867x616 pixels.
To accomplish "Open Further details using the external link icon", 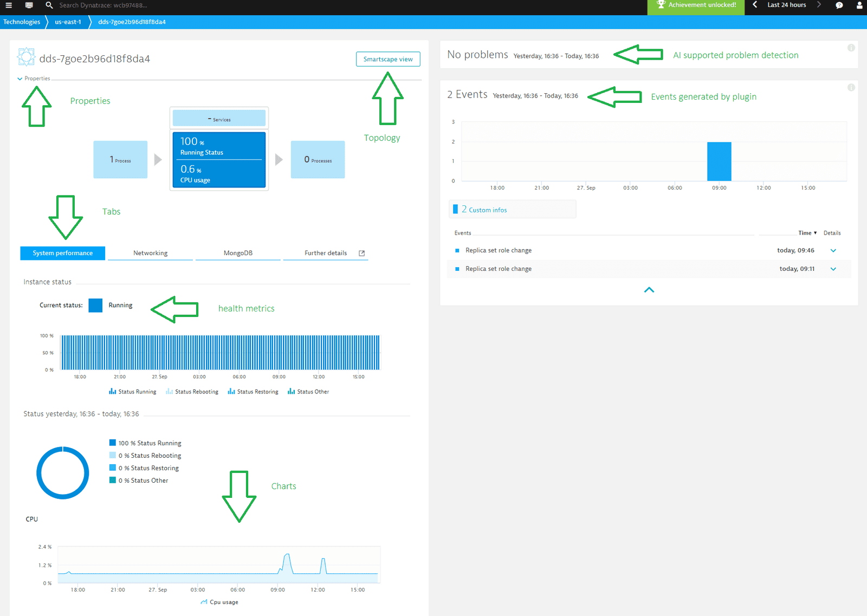I will click(362, 252).
